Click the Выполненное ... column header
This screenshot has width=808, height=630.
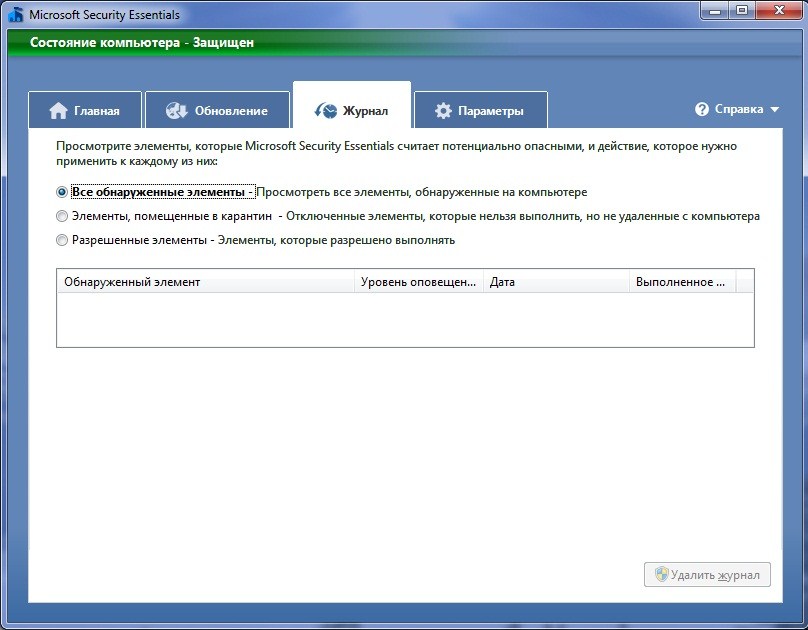pos(683,282)
